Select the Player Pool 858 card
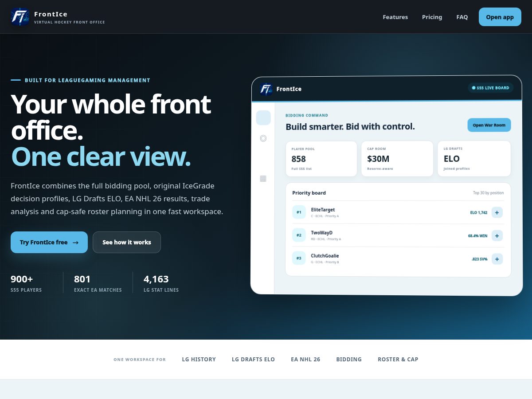Image resolution: width=532 pixels, height=399 pixels. tap(321, 159)
